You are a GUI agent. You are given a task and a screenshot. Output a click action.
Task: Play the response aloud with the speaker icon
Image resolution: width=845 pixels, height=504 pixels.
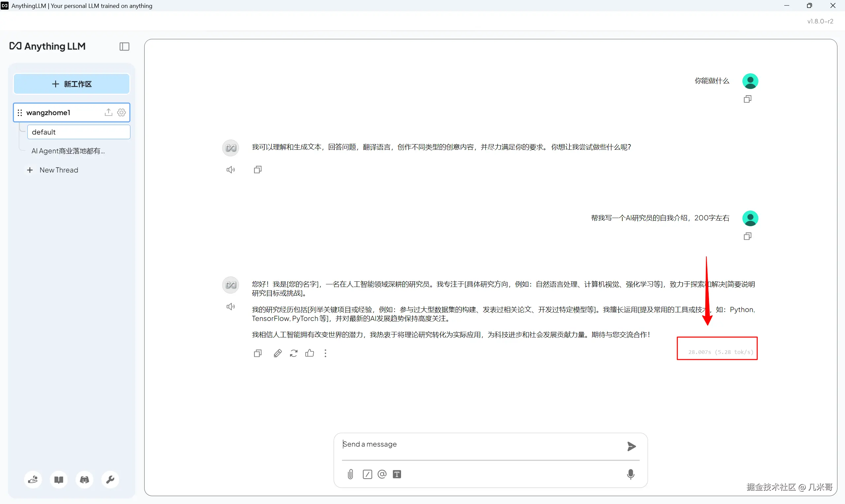click(231, 306)
